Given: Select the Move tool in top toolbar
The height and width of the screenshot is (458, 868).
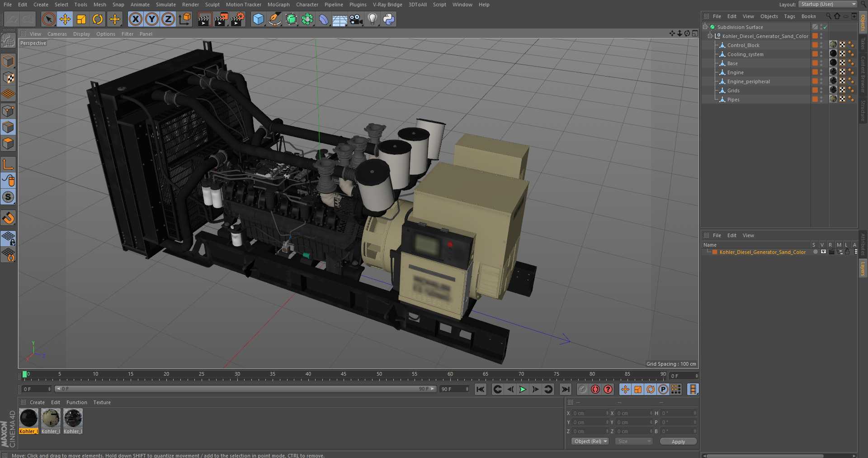Looking at the screenshot, I should pos(65,19).
